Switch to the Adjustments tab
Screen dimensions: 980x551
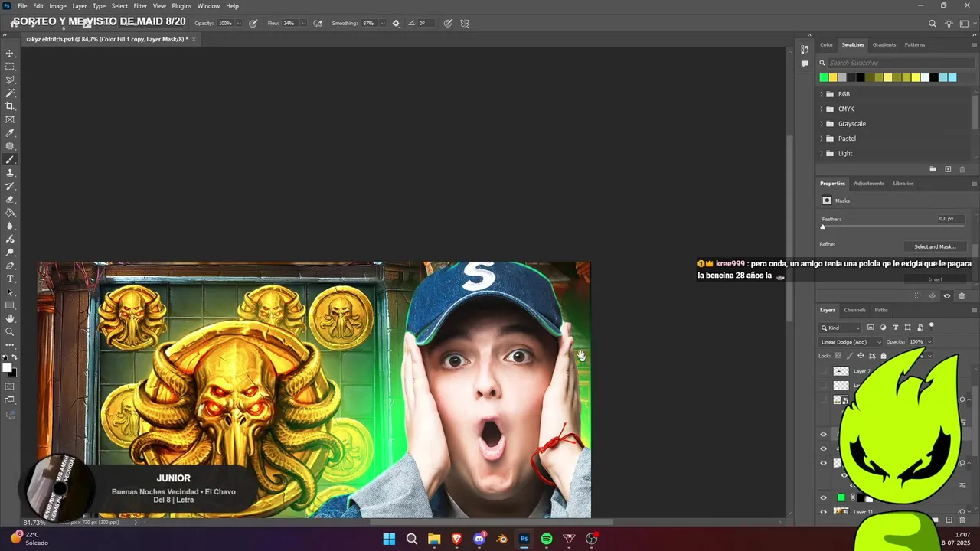[869, 184]
